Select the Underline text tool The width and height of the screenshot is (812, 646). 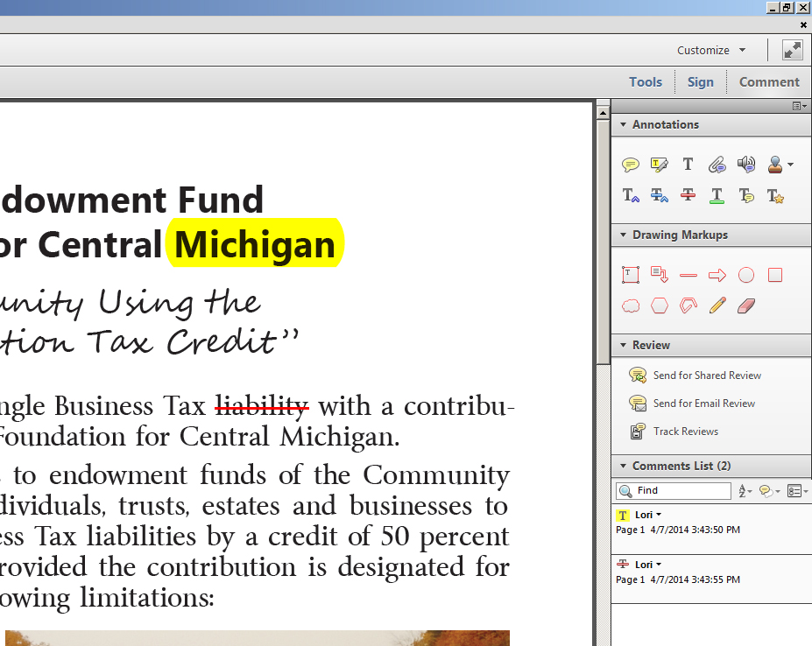pos(717,195)
